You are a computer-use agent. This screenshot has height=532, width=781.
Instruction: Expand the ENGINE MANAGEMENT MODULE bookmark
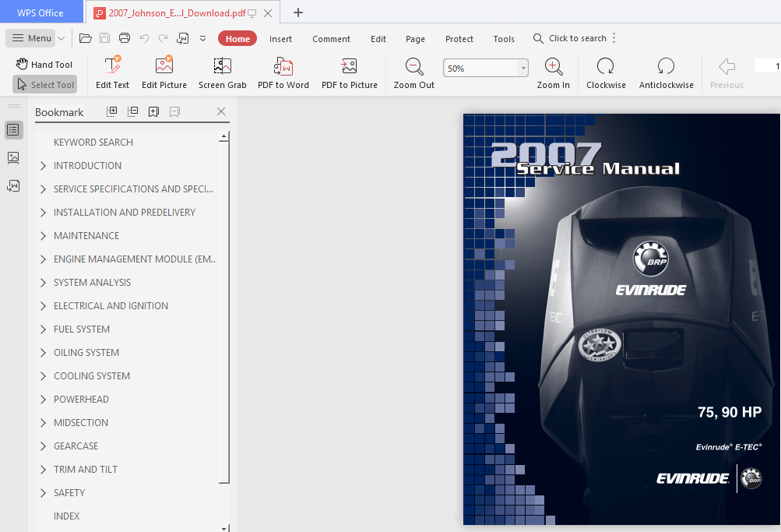coord(43,259)
